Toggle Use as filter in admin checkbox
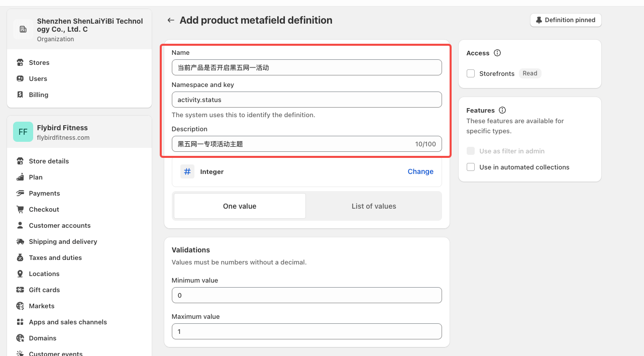Image resolution: width=644 pixels, height=356 pixels. (x=471, y=151)
